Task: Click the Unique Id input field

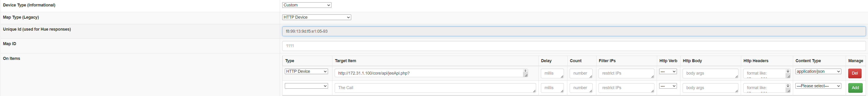Action: 574,31
